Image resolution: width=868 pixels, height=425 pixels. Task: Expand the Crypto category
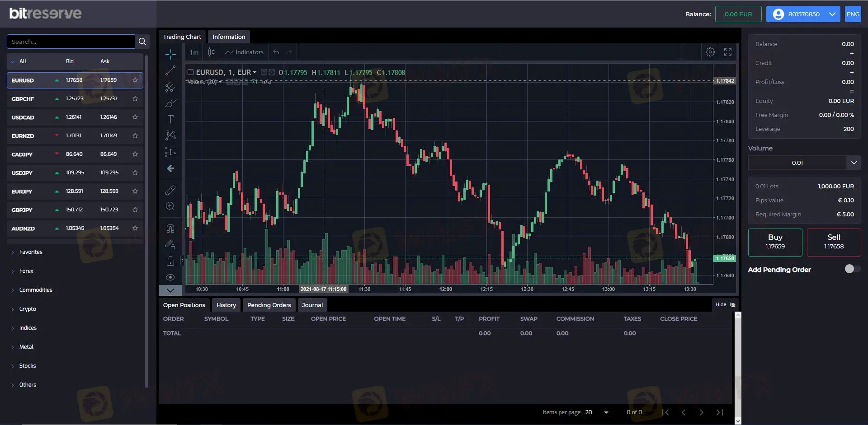[x=28, y=309]
